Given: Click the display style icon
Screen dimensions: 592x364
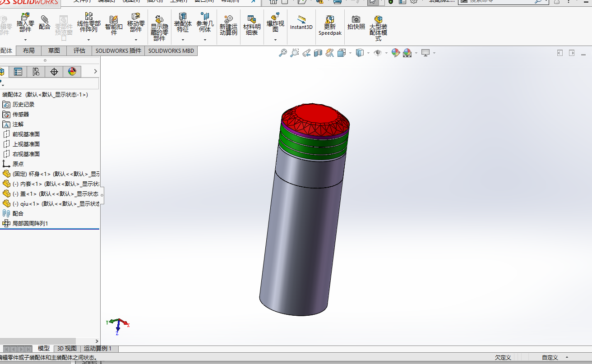Looking at the screenshot, I should pos(360,53).
